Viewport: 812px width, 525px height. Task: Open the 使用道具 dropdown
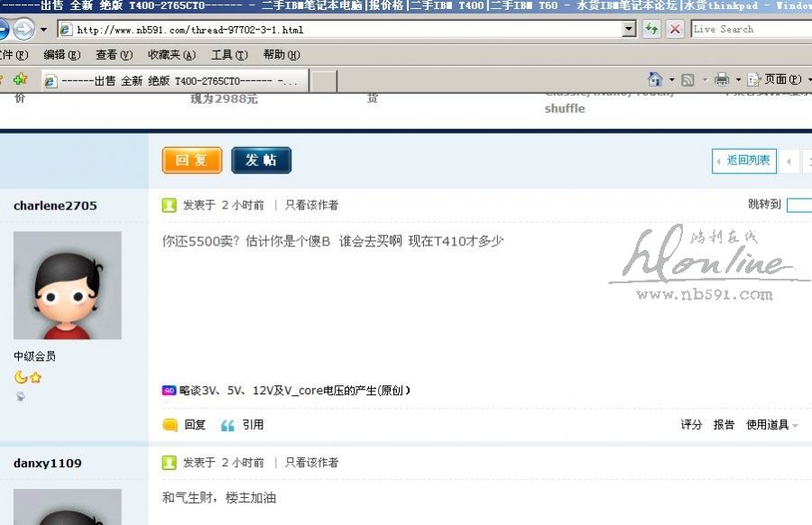pyautogui.click(x=771, y=425)
